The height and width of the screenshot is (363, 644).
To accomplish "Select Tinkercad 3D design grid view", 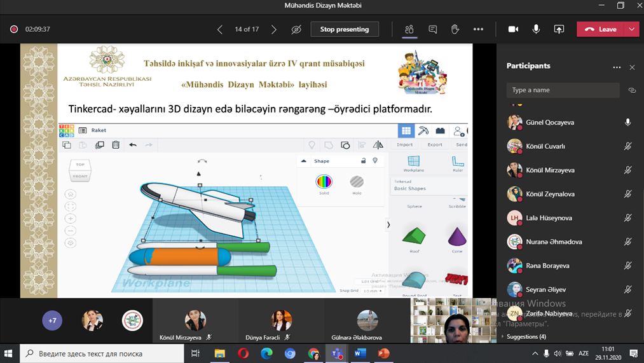I will click(406, 131).
